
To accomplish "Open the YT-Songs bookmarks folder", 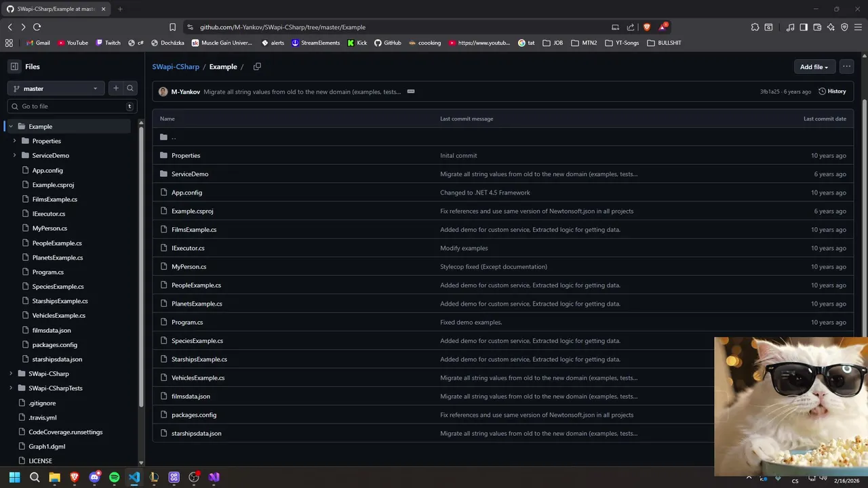I will tap(622, 43).
